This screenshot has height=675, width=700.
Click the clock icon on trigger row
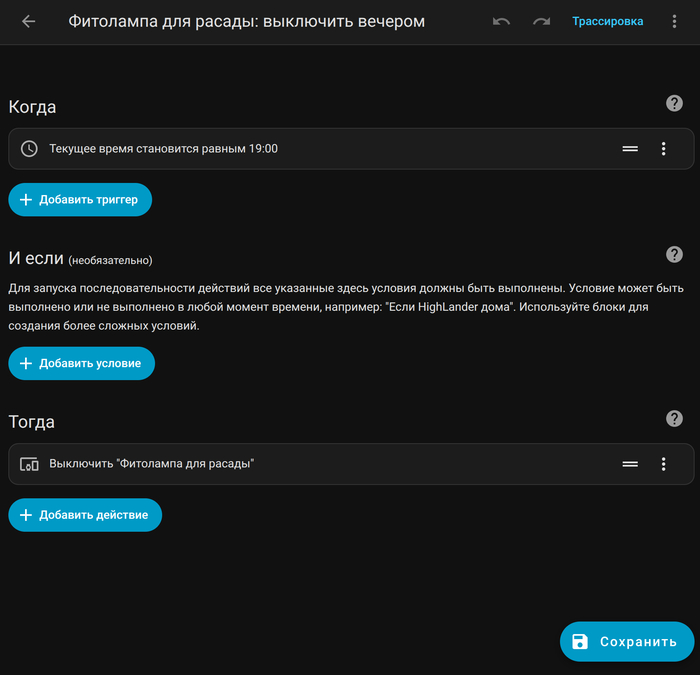(30, 149)
